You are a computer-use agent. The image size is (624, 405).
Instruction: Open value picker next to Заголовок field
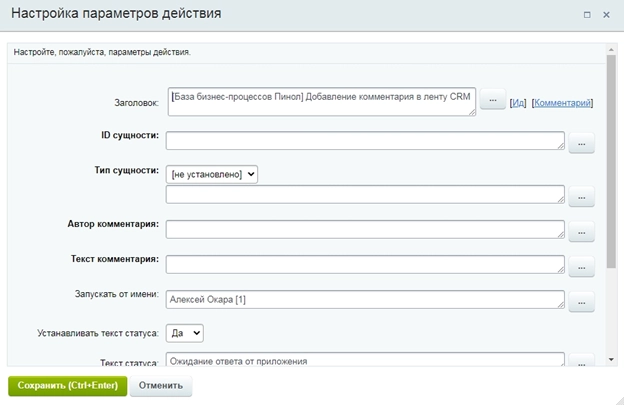point(493,99)
